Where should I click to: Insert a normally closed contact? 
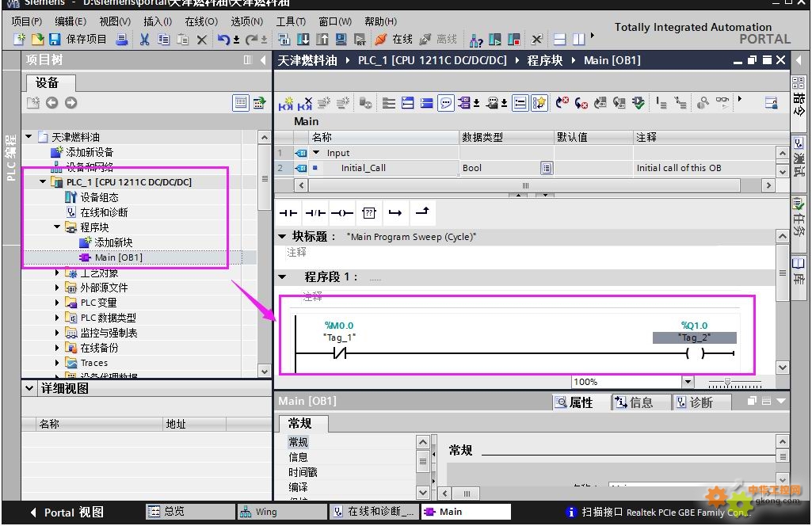click(x=315, y=213)
